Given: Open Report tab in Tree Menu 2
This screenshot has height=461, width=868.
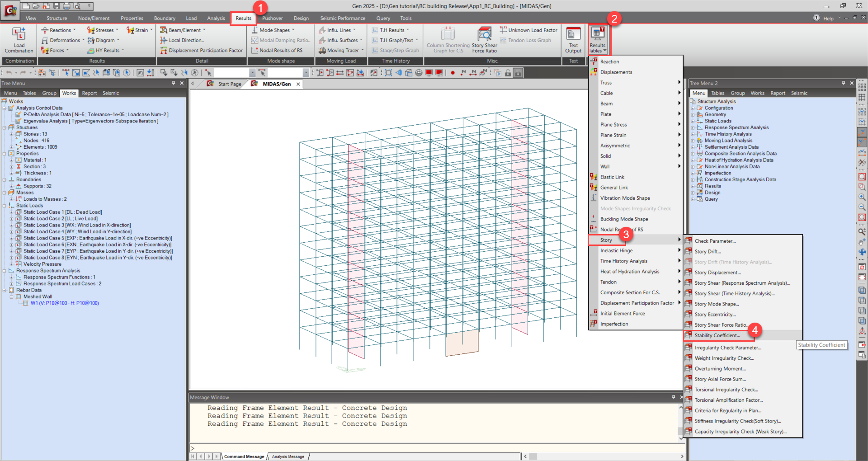Looking at the screenshot, I should coord(778,93).
